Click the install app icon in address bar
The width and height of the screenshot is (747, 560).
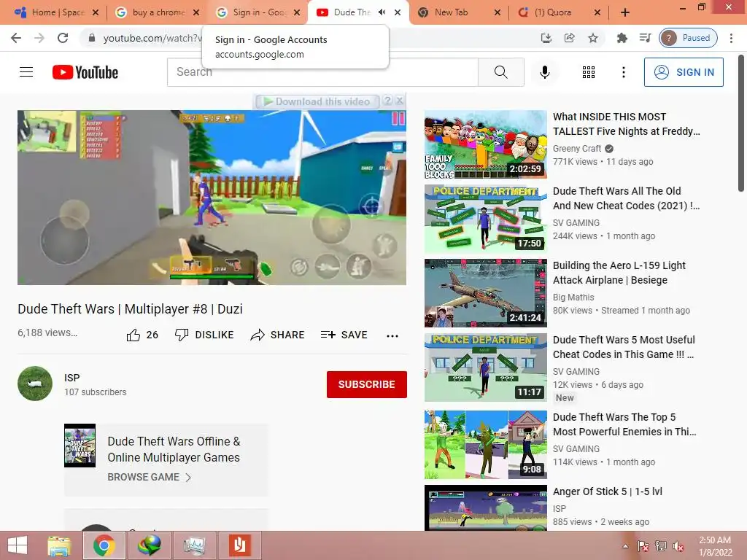coord(546,38)
